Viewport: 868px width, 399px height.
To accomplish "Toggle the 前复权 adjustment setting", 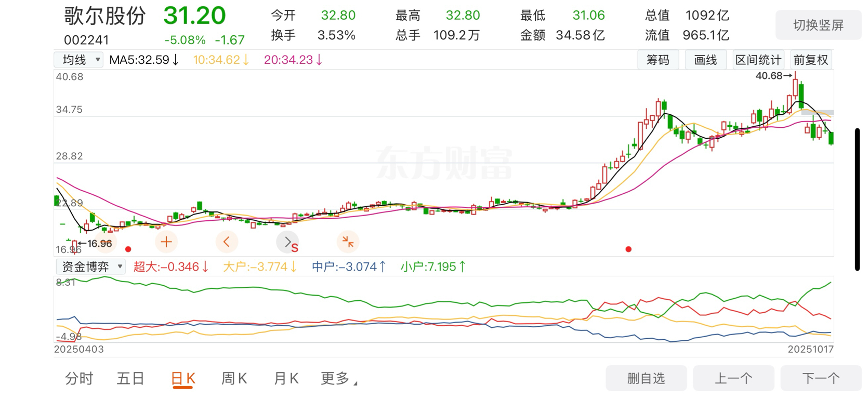I will pos(811,60).
